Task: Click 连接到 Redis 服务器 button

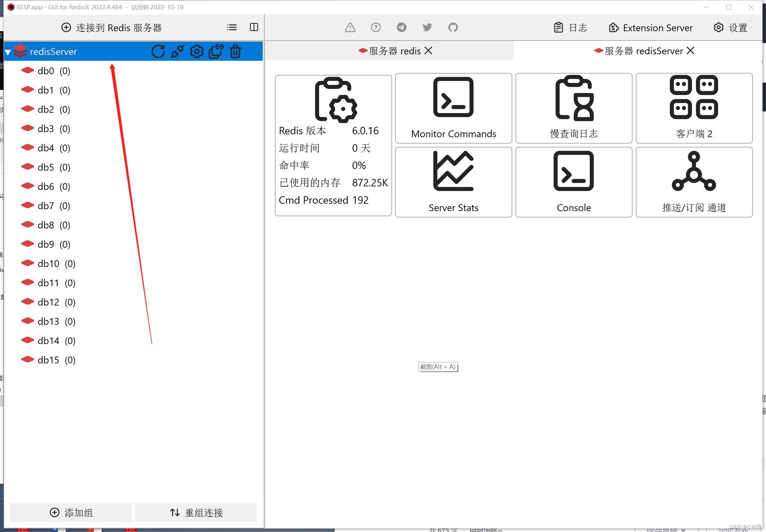Action: pyautogui.click(x=112, y=28)
